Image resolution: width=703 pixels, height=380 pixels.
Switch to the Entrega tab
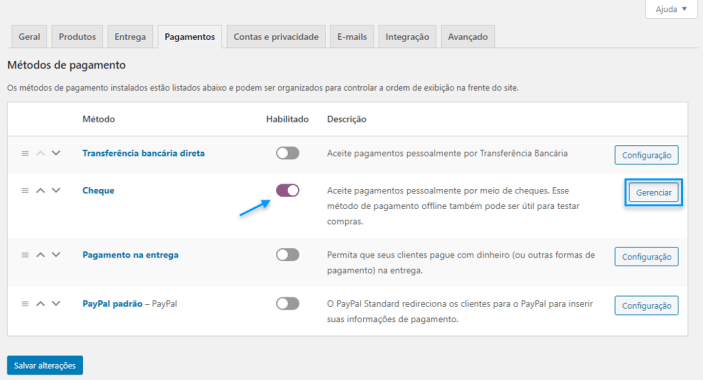tap(130, 37)
